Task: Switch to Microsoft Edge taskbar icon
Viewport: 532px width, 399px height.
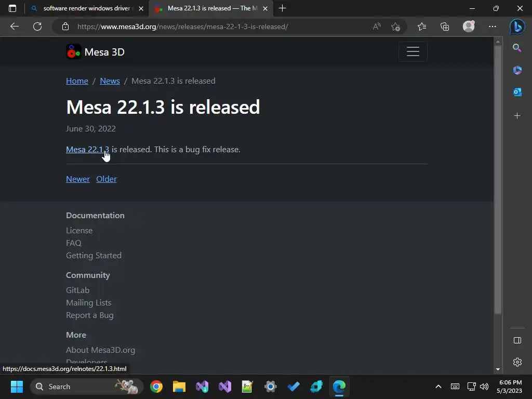Action: coord(339,387)
